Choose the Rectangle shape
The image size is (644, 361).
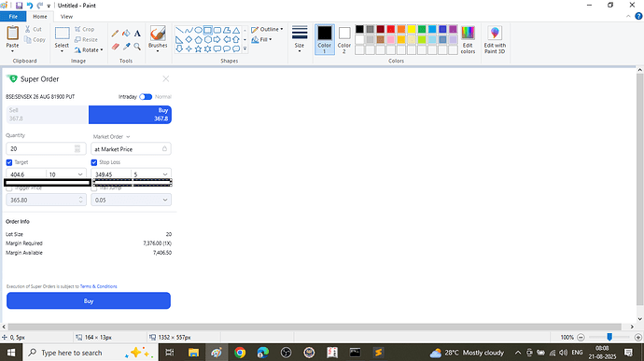click(207, 30)
